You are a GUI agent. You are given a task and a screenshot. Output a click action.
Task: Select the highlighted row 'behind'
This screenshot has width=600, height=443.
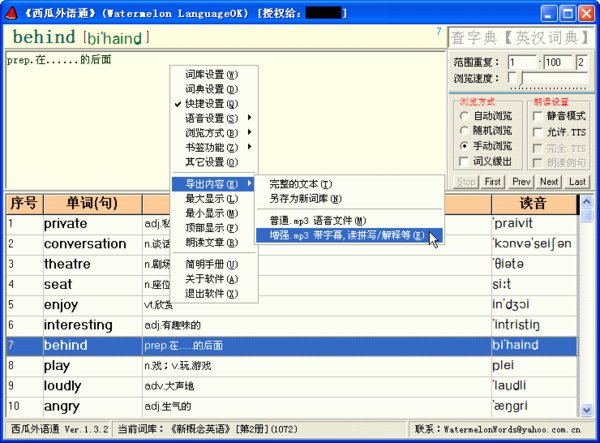pyautogui.click(x=292, y=345)
